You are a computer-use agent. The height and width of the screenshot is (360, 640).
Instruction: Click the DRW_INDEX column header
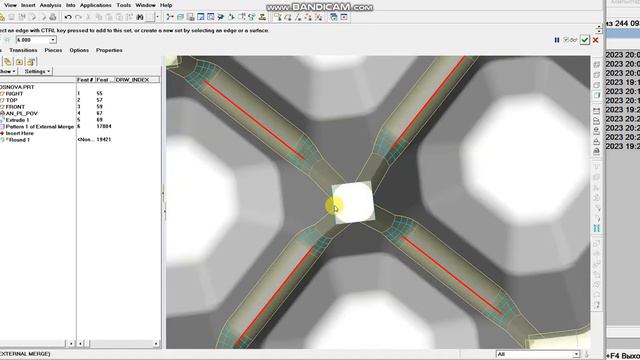point(137,80)
